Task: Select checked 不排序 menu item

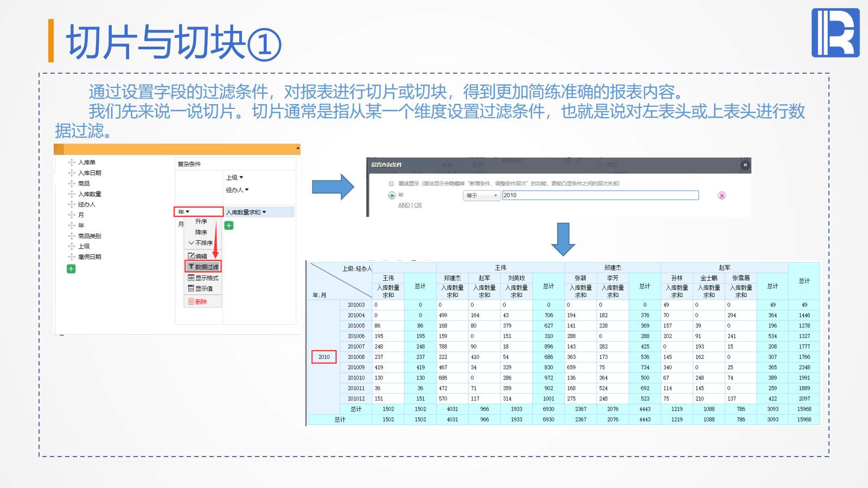Action: tap(201, 243)
